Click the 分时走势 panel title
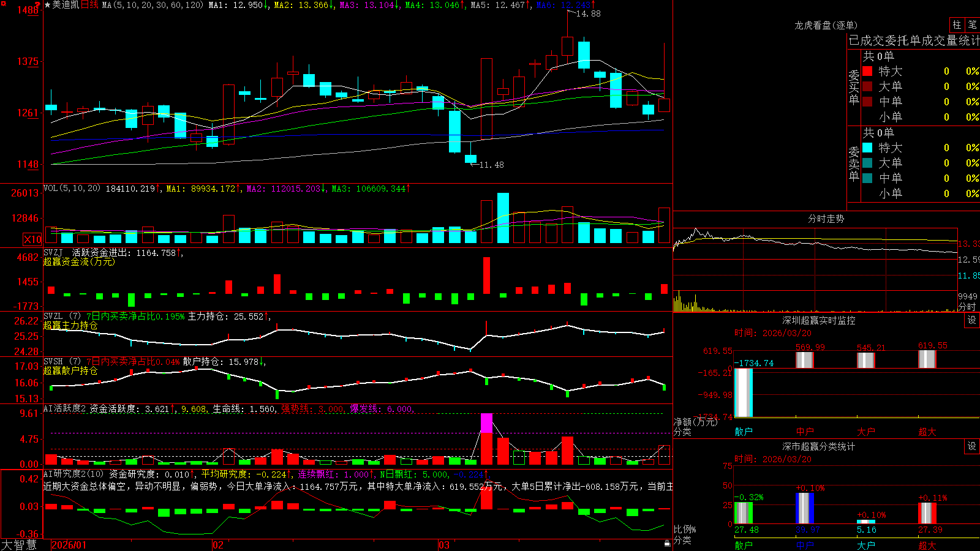The image size is (980, 551). (x=826, y=219)
